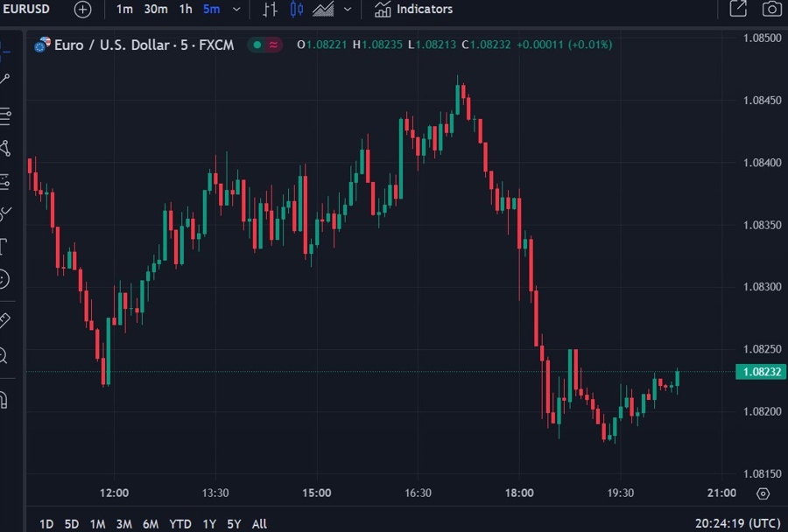Click the share or pop-out chart icon
The height and width of the screenshot is (532, 788).
(738, 9)
